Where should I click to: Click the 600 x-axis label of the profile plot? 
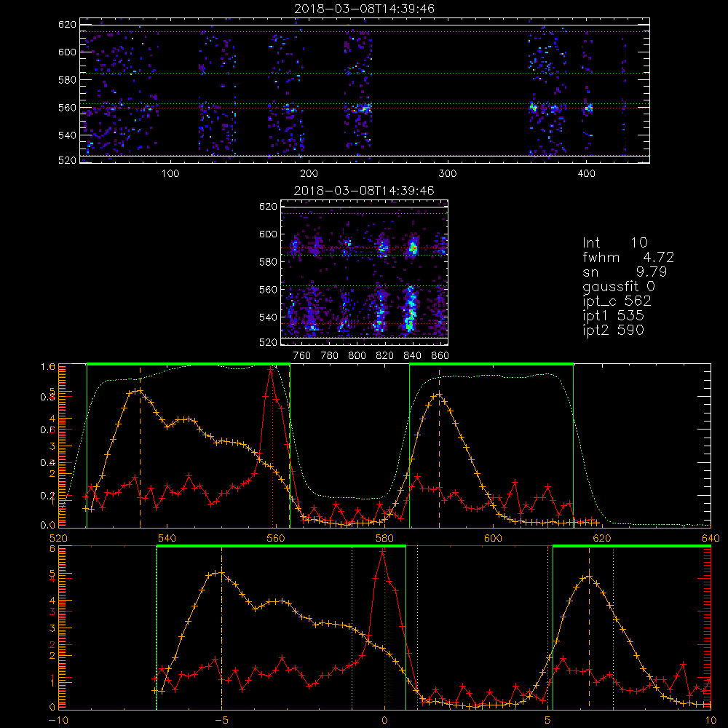(x=493, y=538)
